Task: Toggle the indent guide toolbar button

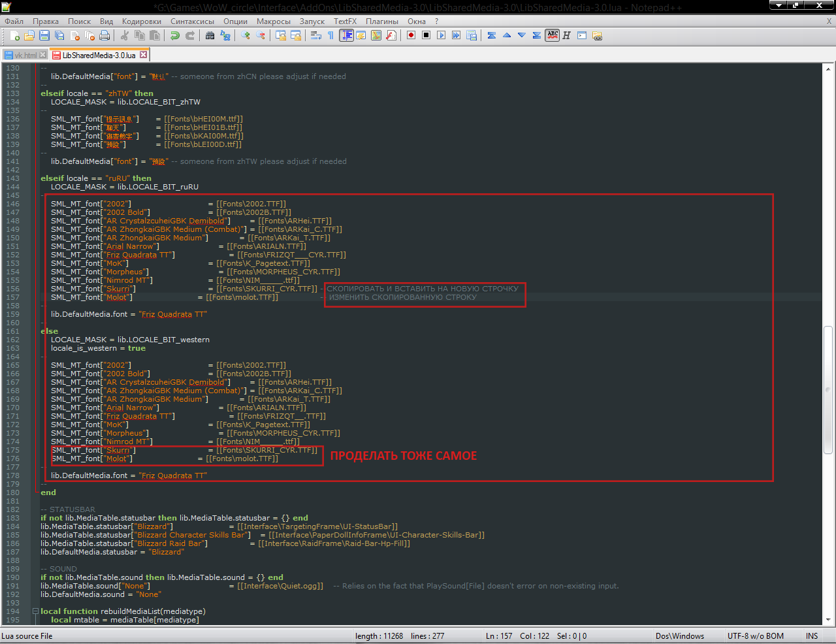Action: 346,35
